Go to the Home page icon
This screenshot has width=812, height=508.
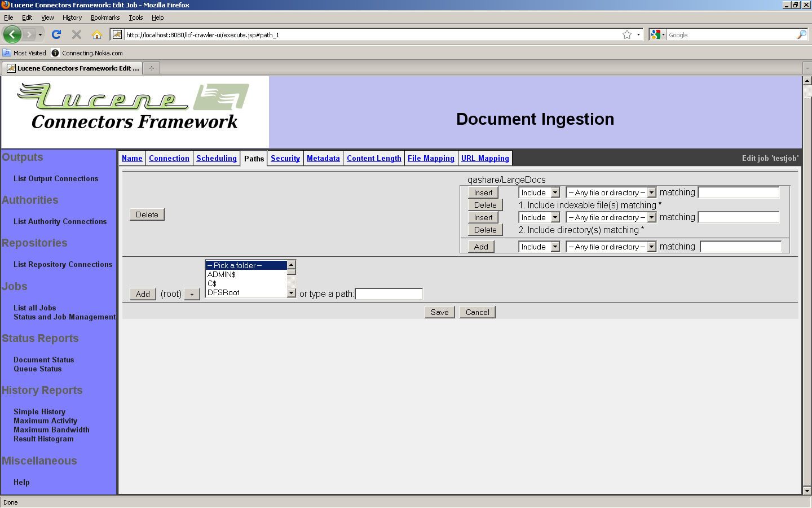pyautogui.click(x=97, y=34)
